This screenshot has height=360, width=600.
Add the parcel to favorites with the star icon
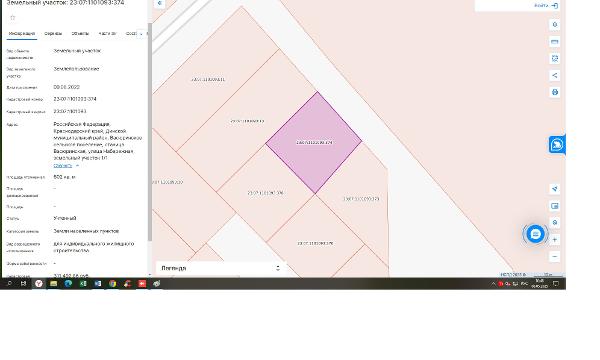13,18
